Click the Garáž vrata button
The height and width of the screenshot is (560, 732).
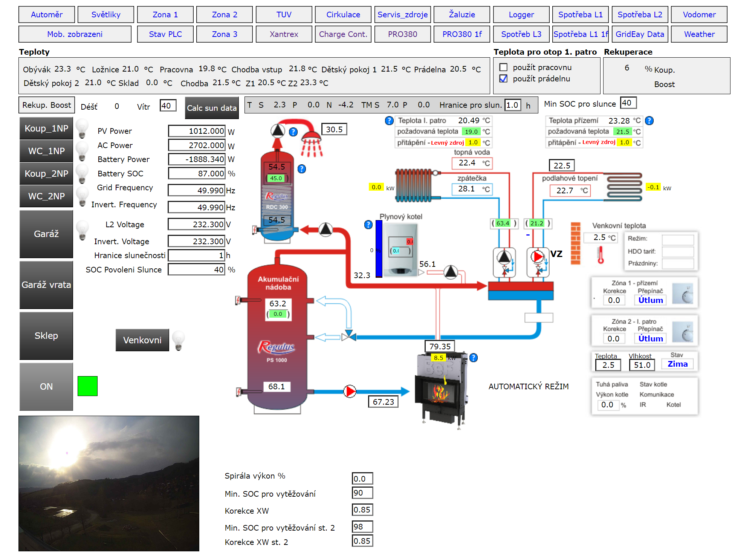pos(46,285)
